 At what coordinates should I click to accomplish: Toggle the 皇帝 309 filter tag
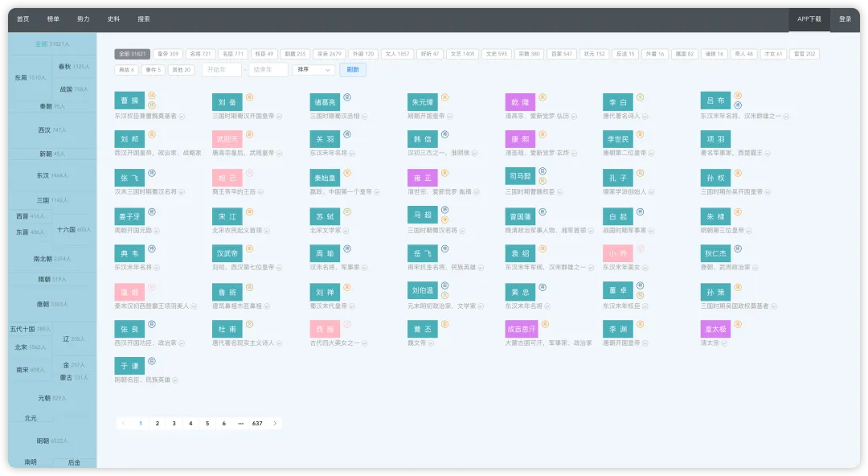[x=168, y=54]
